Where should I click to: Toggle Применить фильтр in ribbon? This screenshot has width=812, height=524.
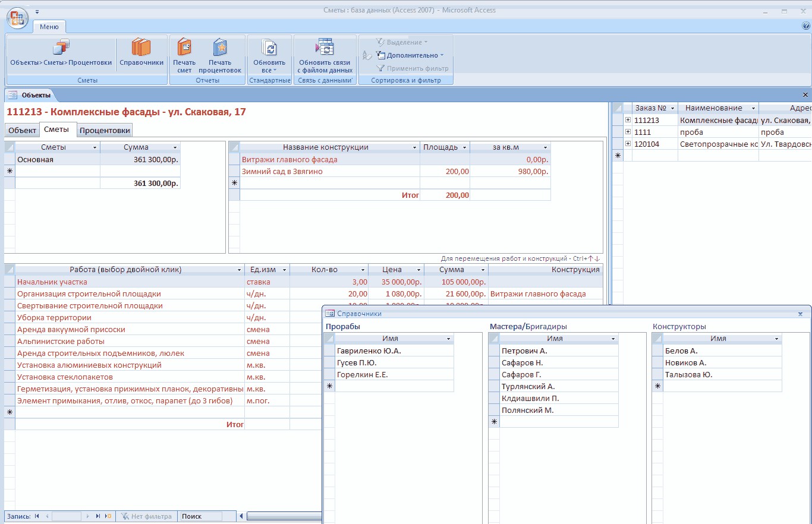[412, 68]
